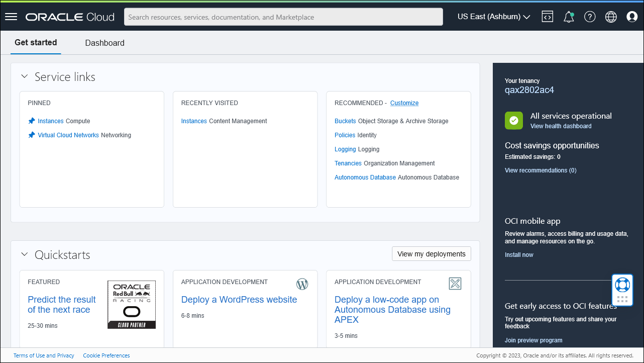
Task: Click the all services operational status badge
Action: 513,120
